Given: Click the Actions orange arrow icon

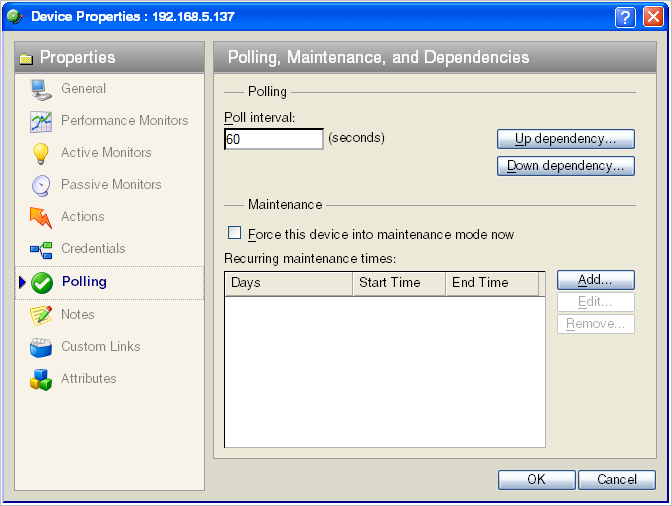Looking at the screenshot, I should click(41, 217).
